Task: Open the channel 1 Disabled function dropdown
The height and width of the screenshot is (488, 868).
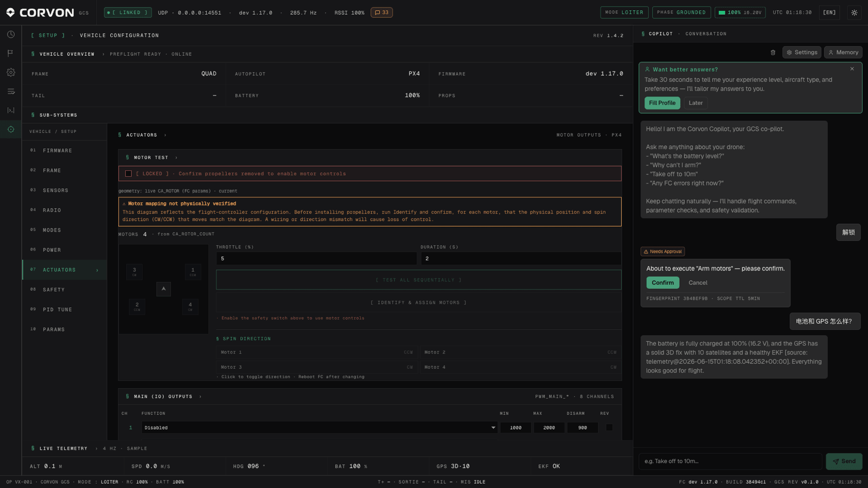Action: [x=320, y=427]
